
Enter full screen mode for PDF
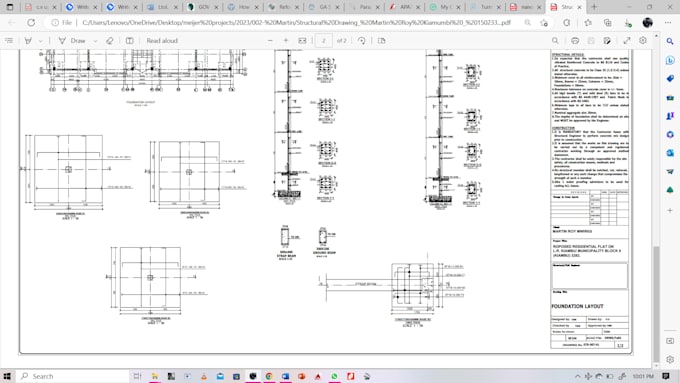point(627,40)
